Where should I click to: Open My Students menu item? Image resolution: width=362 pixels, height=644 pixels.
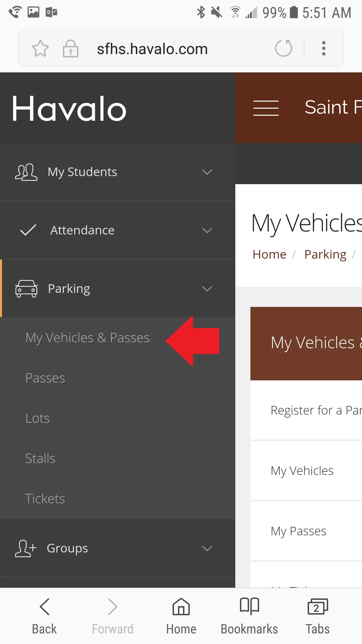point(118,172)
